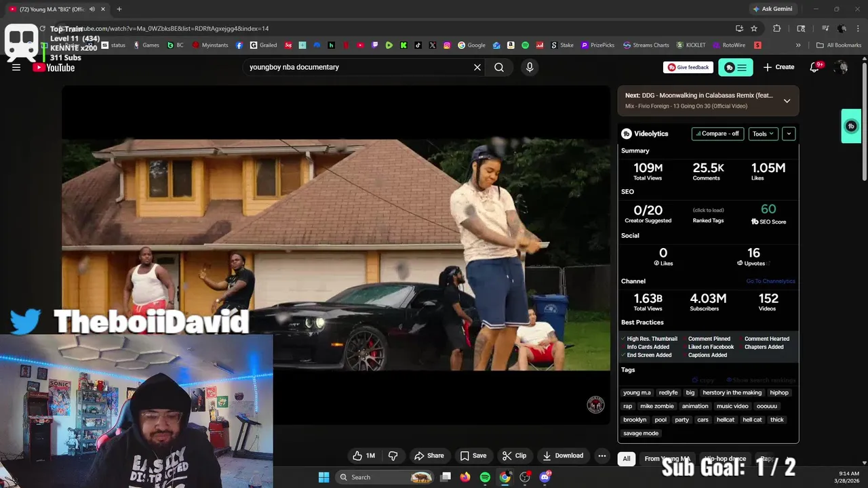Screen dimensions: 868x488
Task: Select the All filter chip
Action: click(627, 459)
